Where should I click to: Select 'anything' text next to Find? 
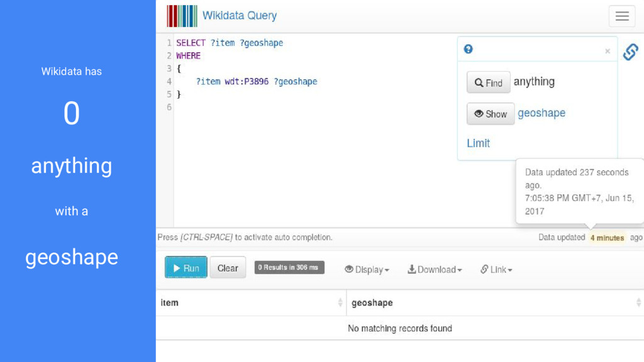534,82
